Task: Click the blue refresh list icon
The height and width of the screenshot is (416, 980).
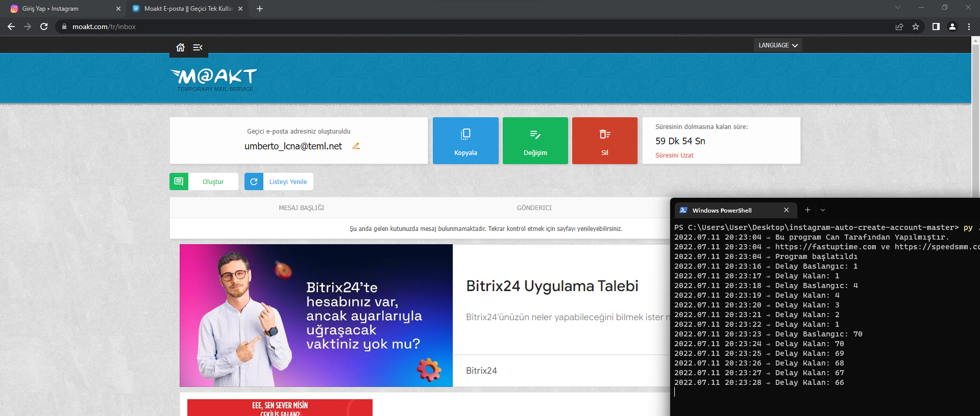Action: 254,181
